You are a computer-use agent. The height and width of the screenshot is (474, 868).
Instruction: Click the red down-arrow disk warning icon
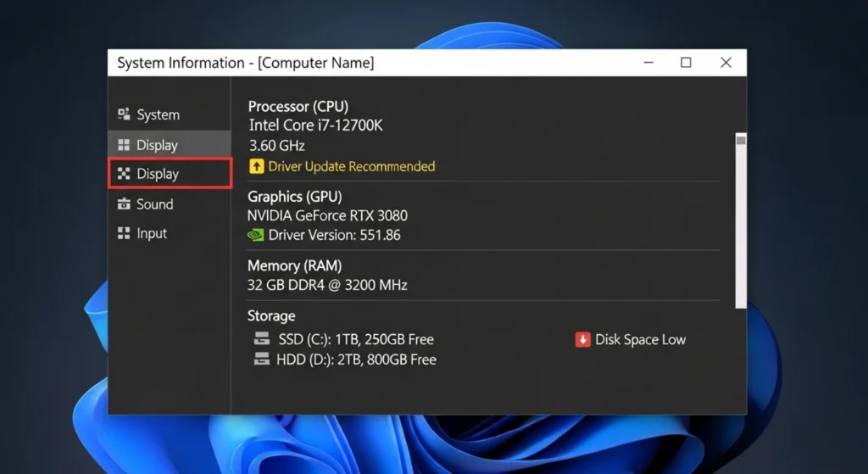(582, 339)
